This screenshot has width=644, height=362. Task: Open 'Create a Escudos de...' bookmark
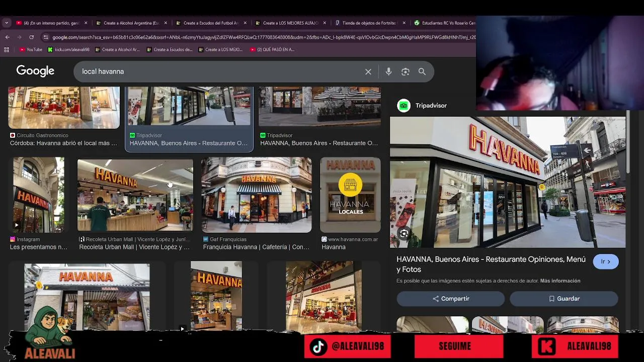pyautogui.click(x=170, y=50)
